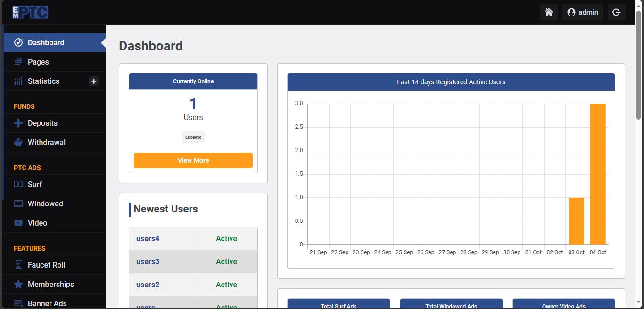The width and height of the screenshot is (644, 309).
Task: Click the FEATURES section label
Action: tap(30, 248)
